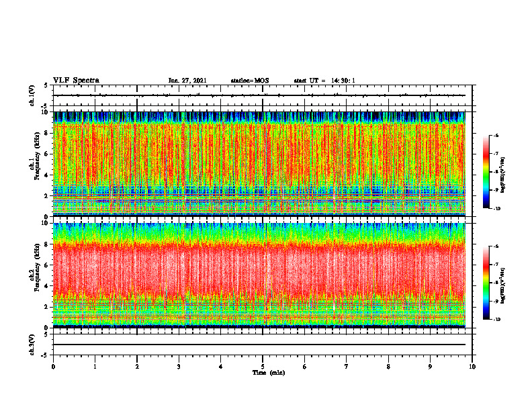532x411 pixels.
Task: Click the ch.1 voltage waveform trace
Action: point(259,95)
